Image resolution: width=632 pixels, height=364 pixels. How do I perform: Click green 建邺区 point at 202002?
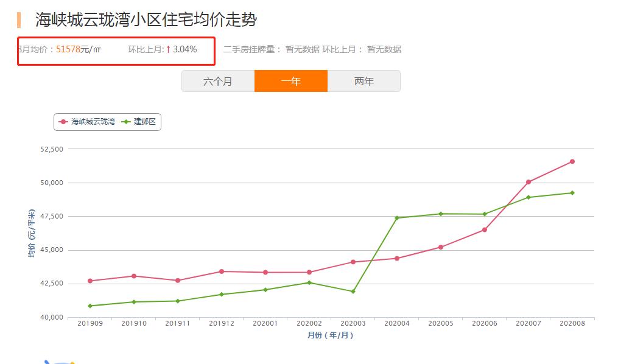point(309,283)
